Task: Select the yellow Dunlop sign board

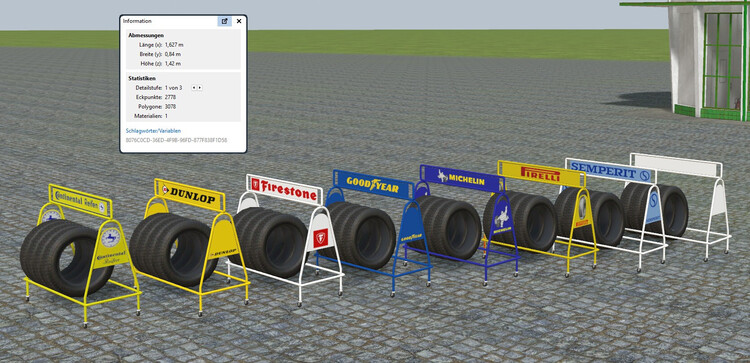Action: pyautogui.click(x=190, y=195)
